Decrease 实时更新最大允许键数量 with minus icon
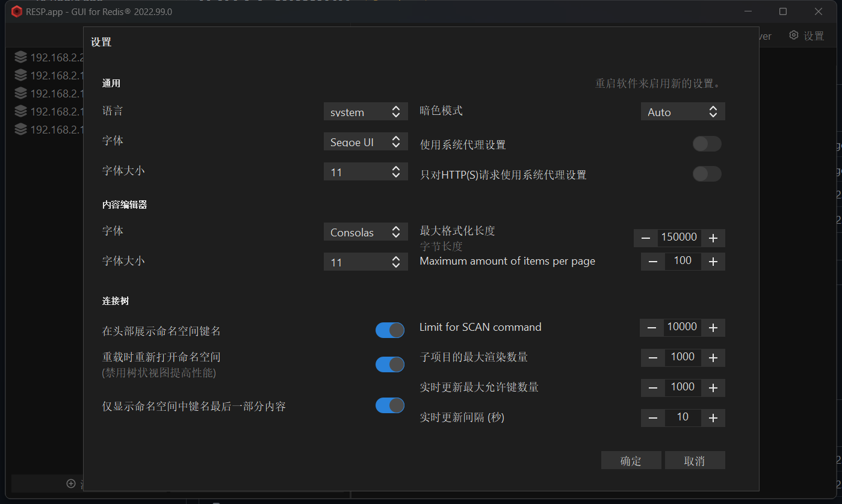842x504 pixels. point(653,388)
